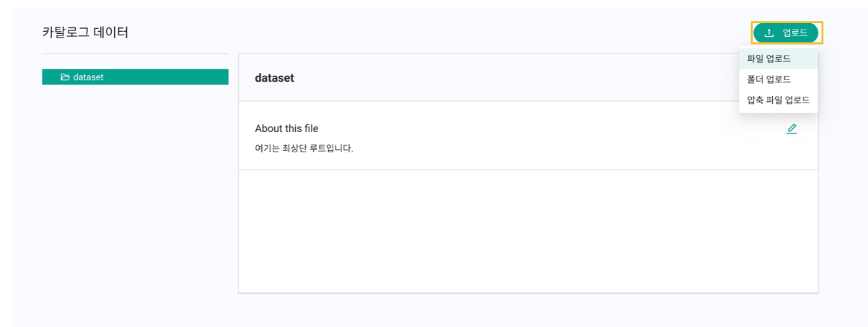Select the dataset item in the tree
Viewport: 868px width, 327px height.
coord(88,77)
